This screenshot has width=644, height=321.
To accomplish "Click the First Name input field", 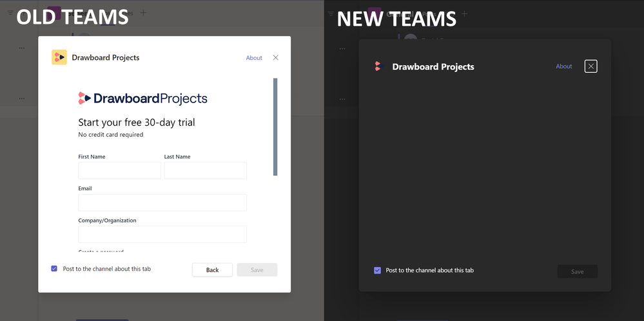I will pyautogui.click(x=119, y=170).
